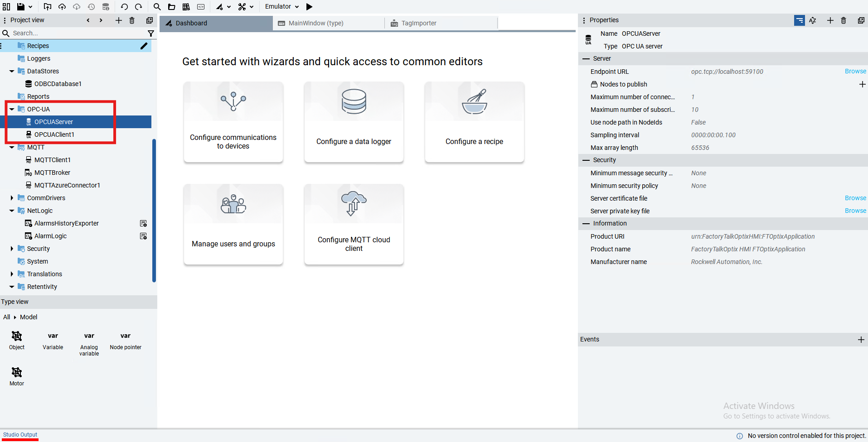Click the open folder icon in the toolbar
This screenshot has height=442, width=868.
[171, 7]
